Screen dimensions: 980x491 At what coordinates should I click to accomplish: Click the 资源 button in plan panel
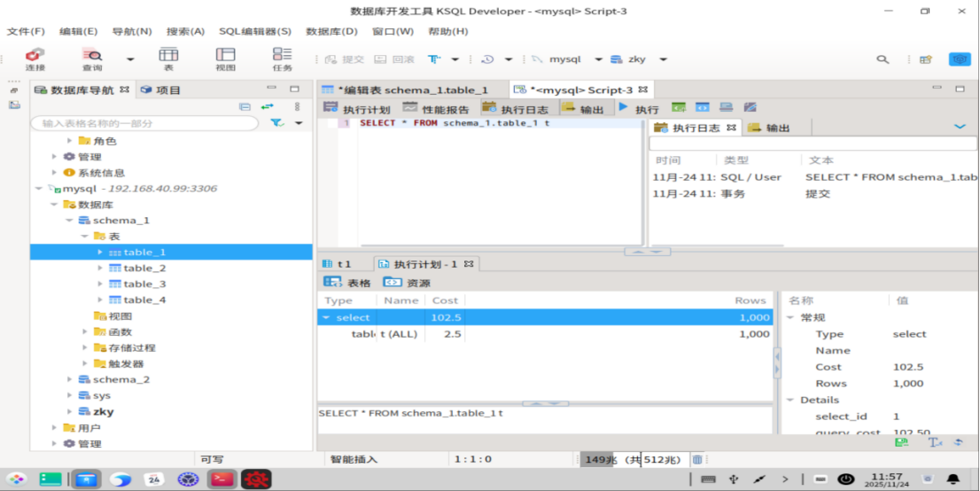407,283
